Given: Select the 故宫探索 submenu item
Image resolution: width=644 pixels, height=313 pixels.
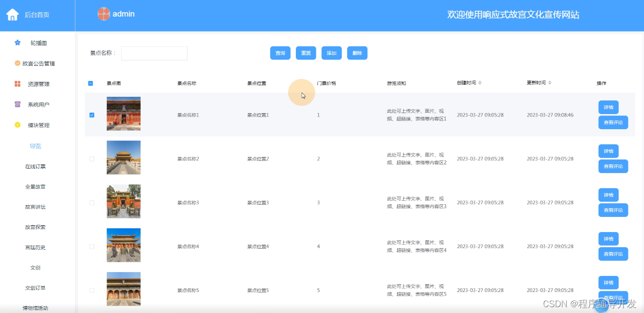Looking at the screenshot, I should point(35,227).
